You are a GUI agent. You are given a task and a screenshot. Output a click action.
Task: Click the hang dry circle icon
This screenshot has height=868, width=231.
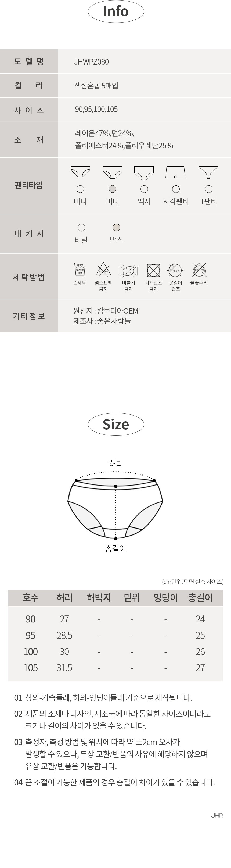pos(175,270)
